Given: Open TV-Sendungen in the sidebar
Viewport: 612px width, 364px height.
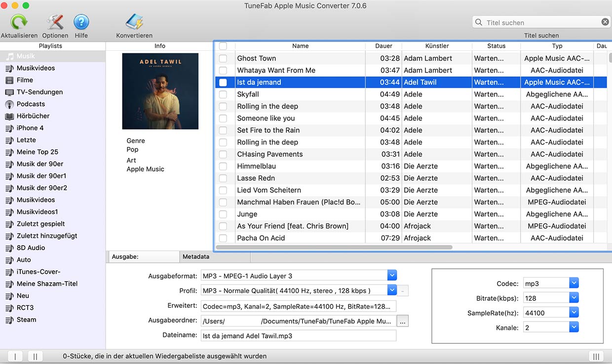Looking at the screenshot, I should coord(53,92).
